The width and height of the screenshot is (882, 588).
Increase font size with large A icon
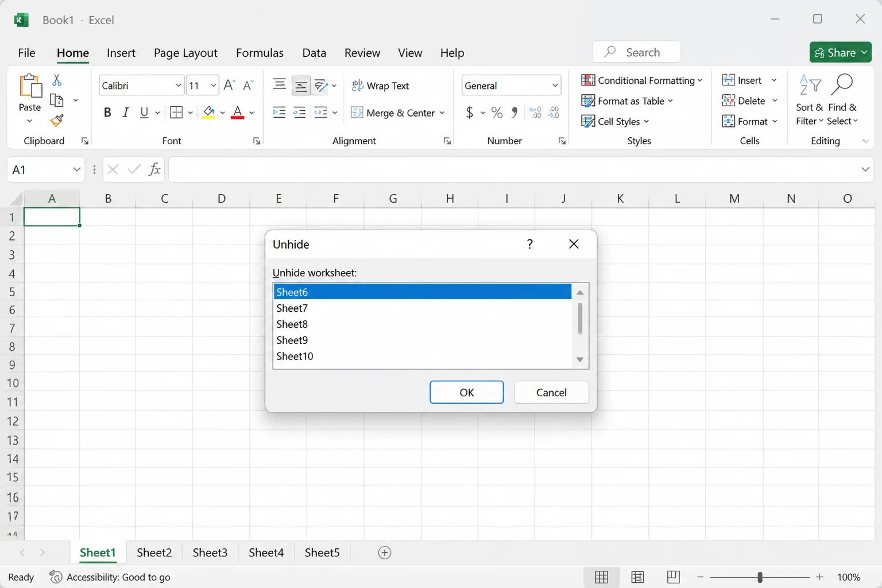[229, 86]
